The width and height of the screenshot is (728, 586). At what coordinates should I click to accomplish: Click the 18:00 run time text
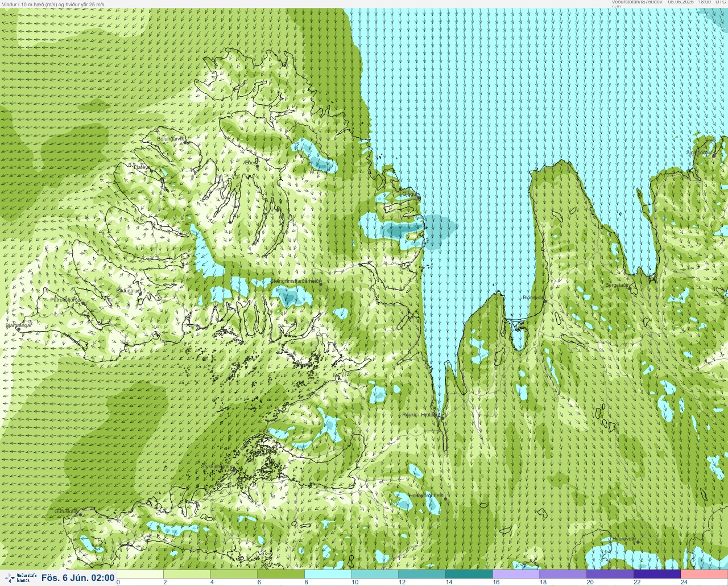[x=704, y=2]
